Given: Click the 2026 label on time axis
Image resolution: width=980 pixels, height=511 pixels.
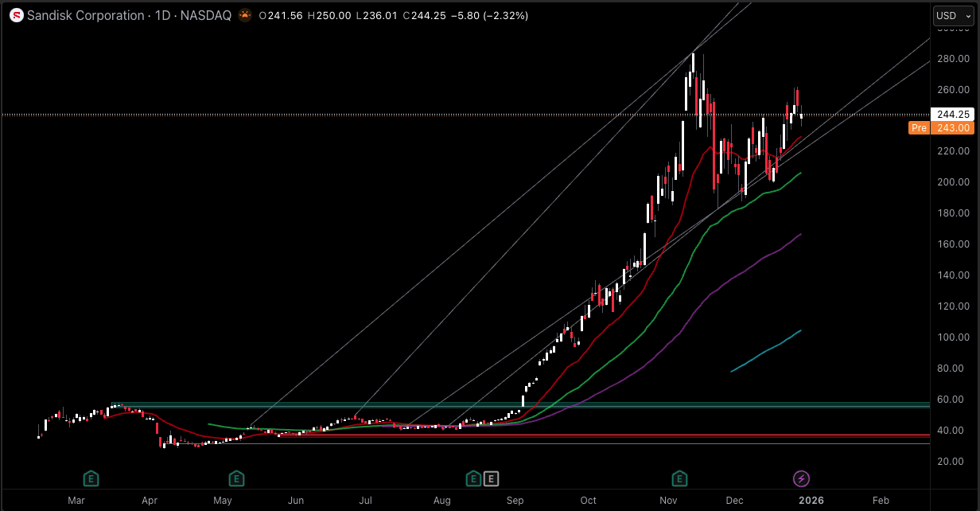Looking at the screenshot, I should (811, 501).
